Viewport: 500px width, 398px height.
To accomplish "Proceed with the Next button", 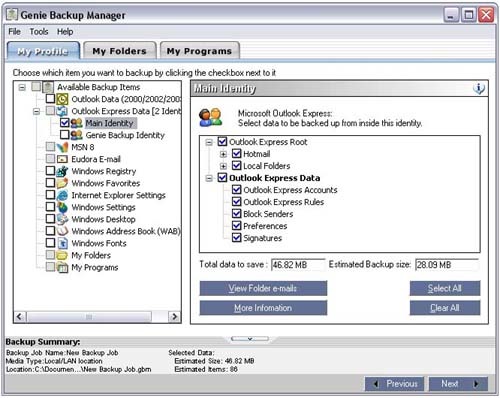I will 458,384.
